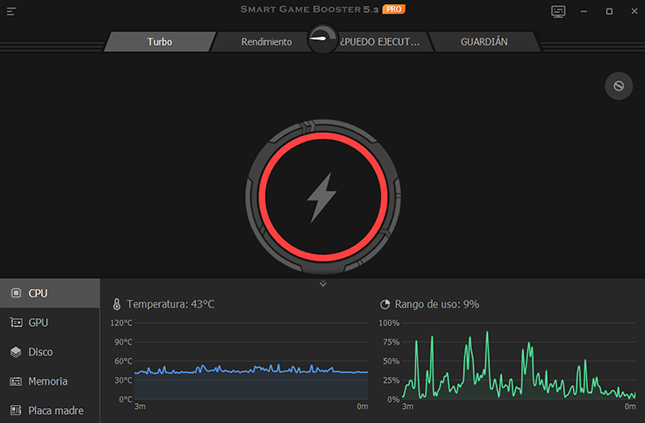Click the feedback keyboard icon in title bar
This screenshot has width=645, height=423.
(x=558, y=12)
